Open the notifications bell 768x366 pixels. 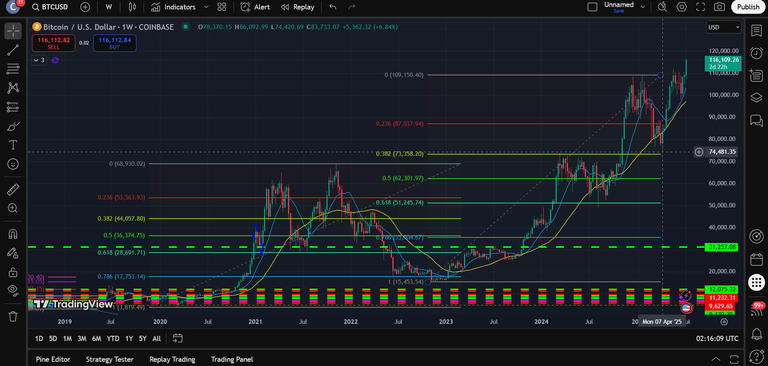756,335
